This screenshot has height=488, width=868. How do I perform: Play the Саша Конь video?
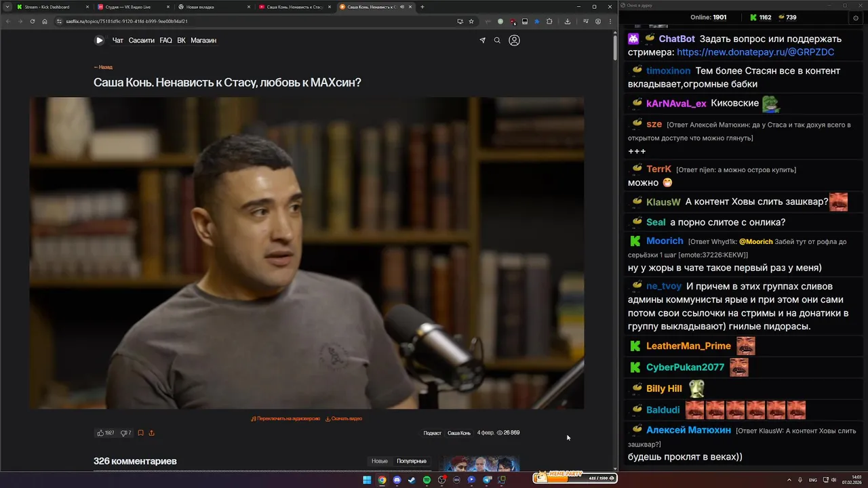307,253
